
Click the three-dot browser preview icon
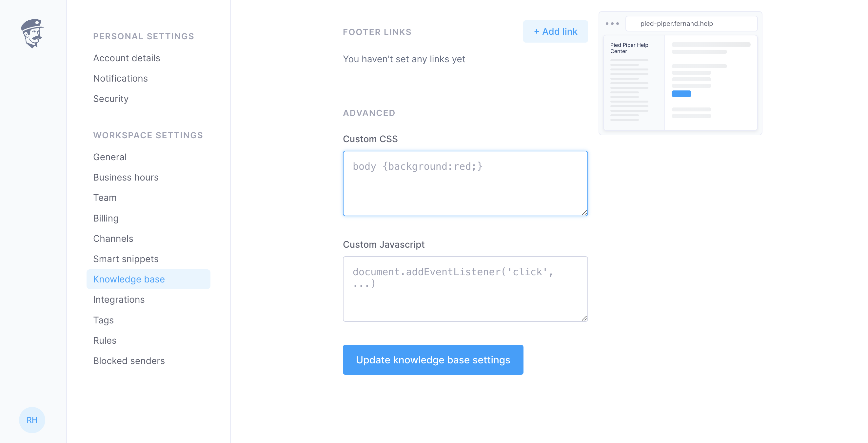click(612, 24)
